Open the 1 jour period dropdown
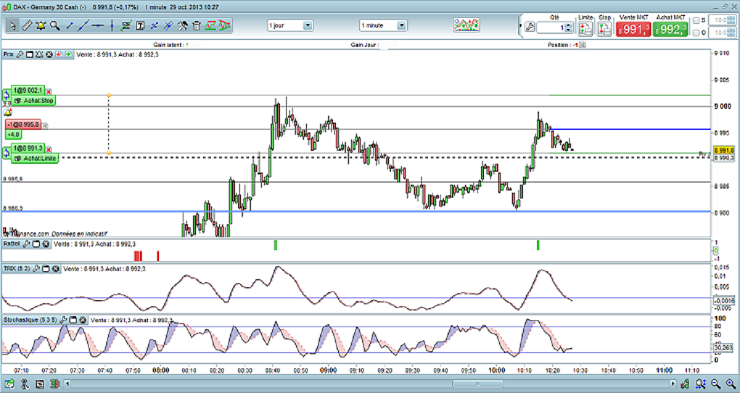Image resolution: width=740 pixels, height=393 pixels. [x=290, y=25]
